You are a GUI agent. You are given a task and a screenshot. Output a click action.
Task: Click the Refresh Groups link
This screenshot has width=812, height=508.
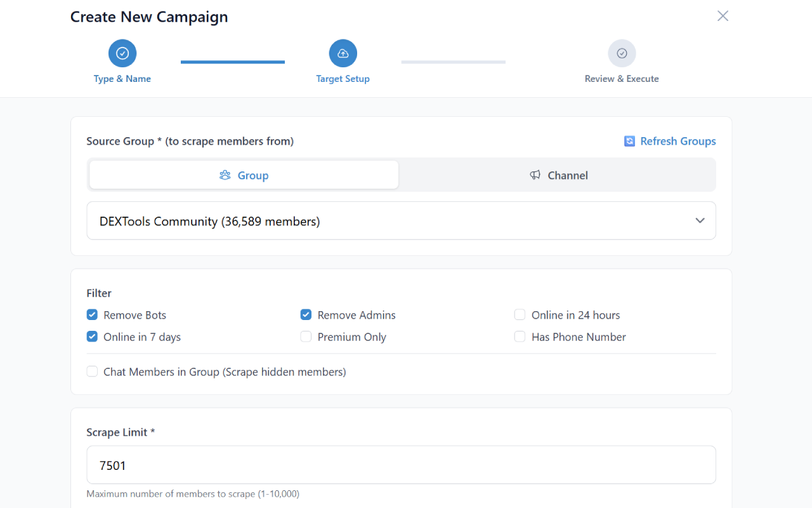click(678, 141)
